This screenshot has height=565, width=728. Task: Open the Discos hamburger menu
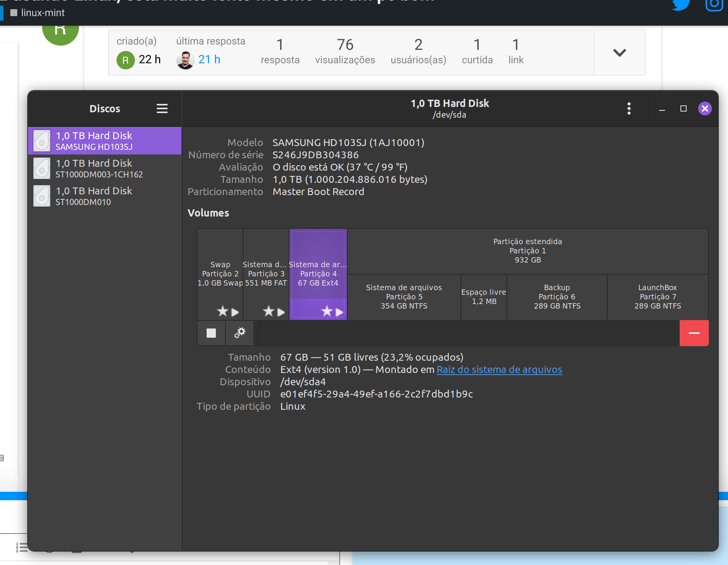tap(162, 108)
